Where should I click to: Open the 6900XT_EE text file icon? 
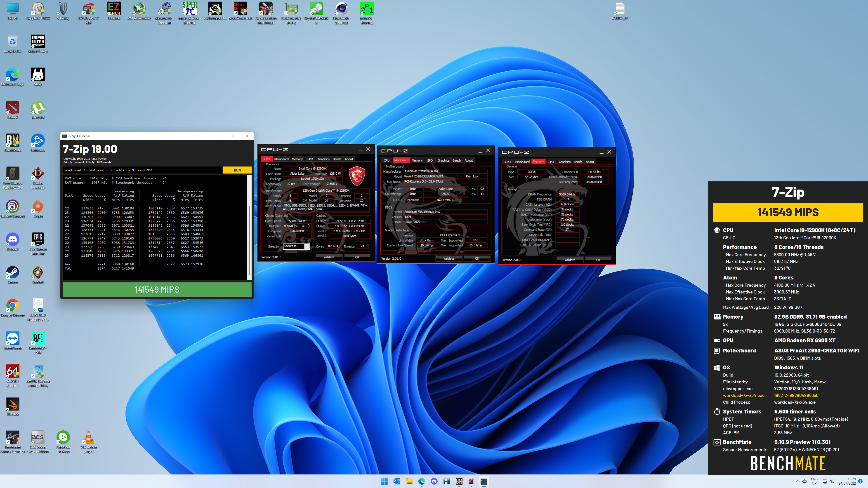tap(620, 11)
